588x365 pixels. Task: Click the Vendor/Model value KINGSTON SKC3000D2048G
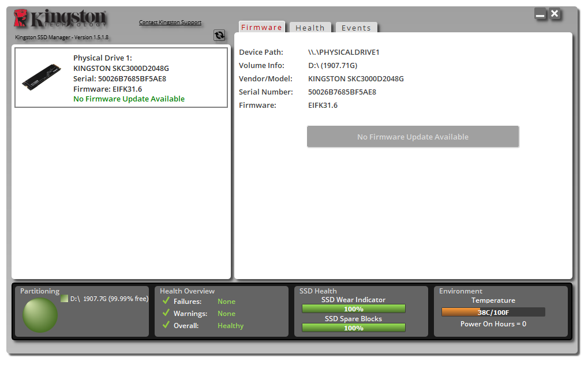356,78
